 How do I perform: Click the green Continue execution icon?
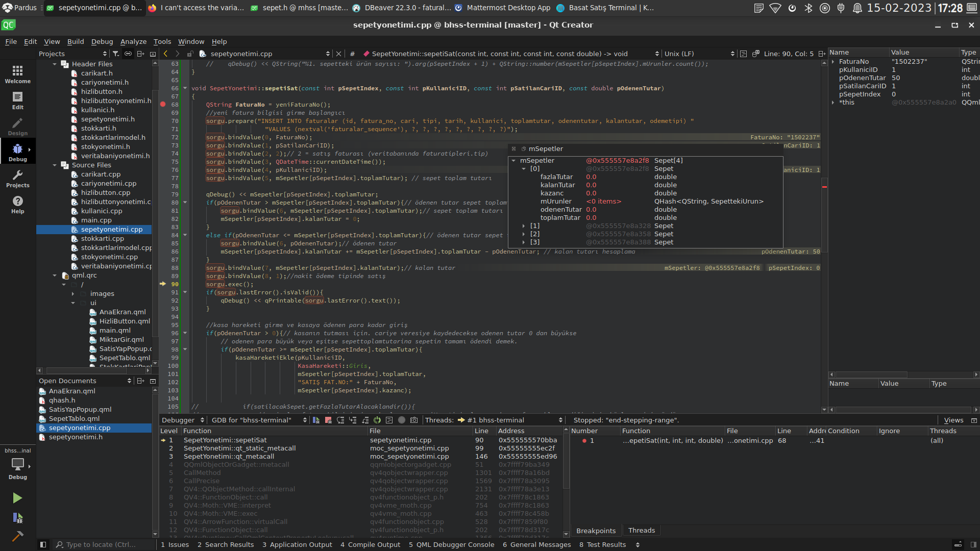(315, 420)
